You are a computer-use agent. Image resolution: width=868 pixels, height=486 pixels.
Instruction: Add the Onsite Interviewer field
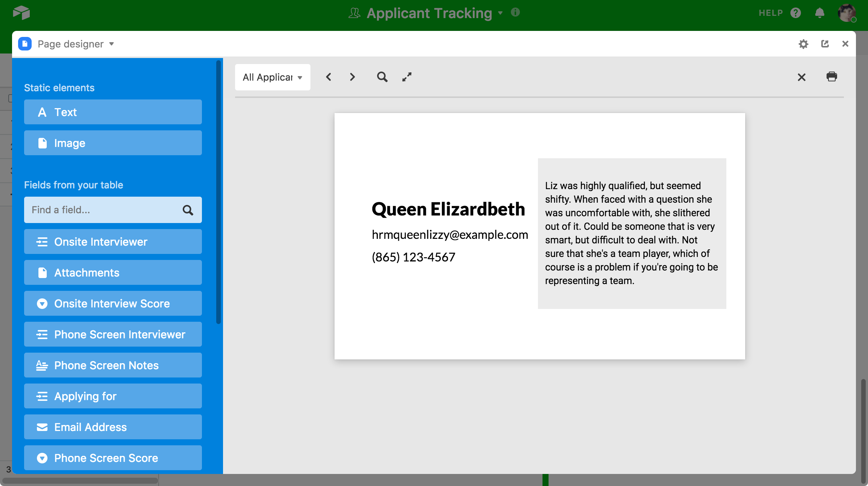click(x=113, y=241)
